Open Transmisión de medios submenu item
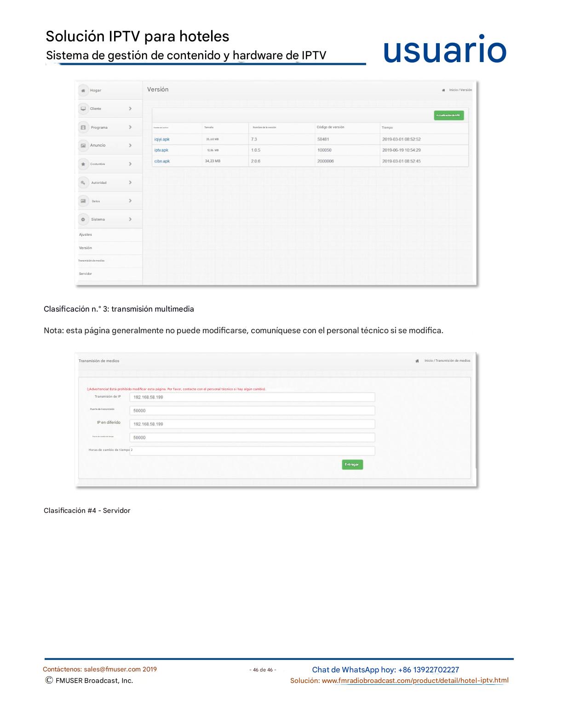This screenshot has height=728, width=563. pyautogui.click(x=92, y=261)
